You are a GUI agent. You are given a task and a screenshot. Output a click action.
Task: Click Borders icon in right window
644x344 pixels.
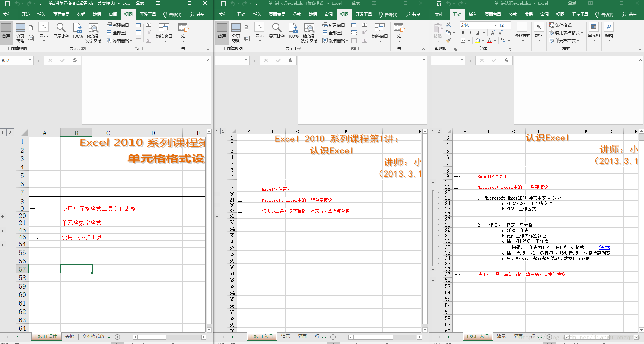point(463,41)
